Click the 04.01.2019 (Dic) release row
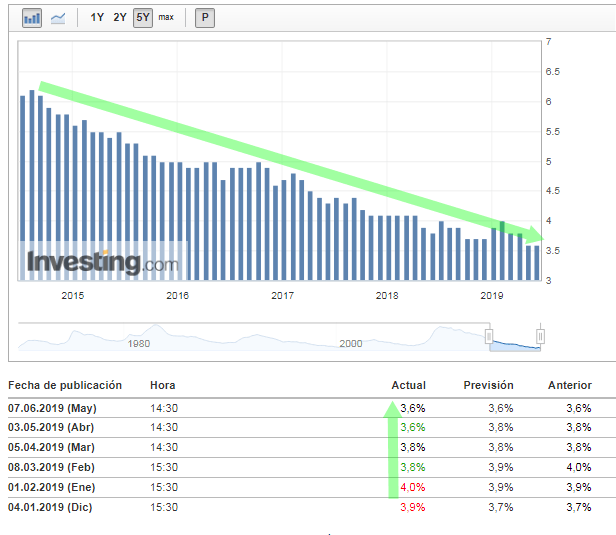The image size is (616, 535). [x=50, y=507]
